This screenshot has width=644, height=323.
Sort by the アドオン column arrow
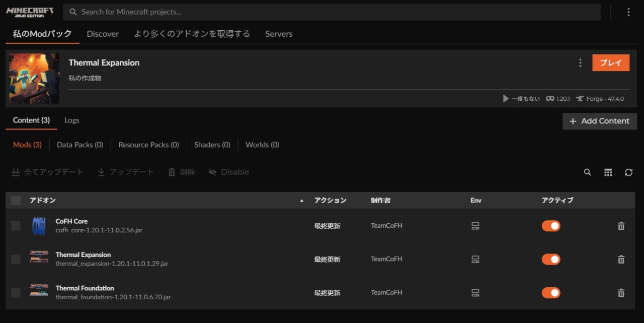click(x=302, y=201)
